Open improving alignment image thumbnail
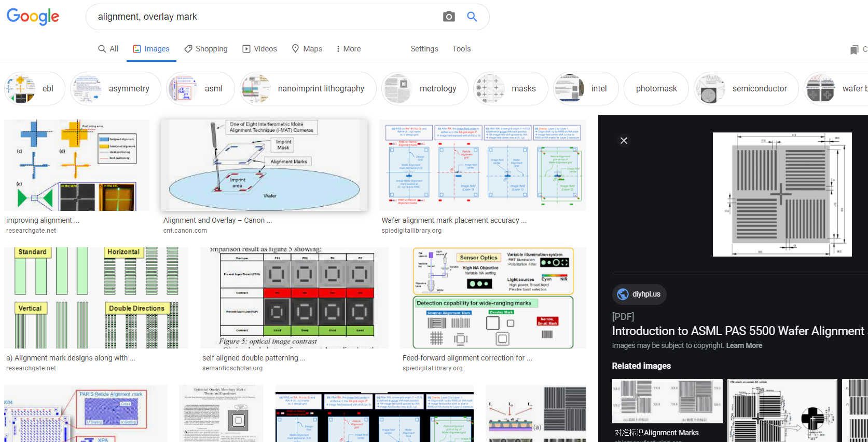The height and width of the screenshot is (442, 868). [x=77, y=165]
